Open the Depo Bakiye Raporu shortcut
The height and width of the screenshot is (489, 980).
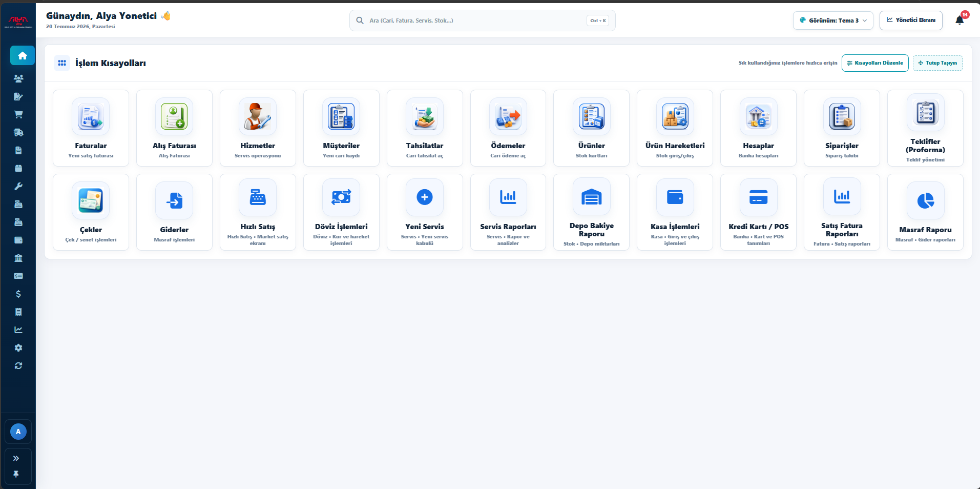click(x=592, y=212)
